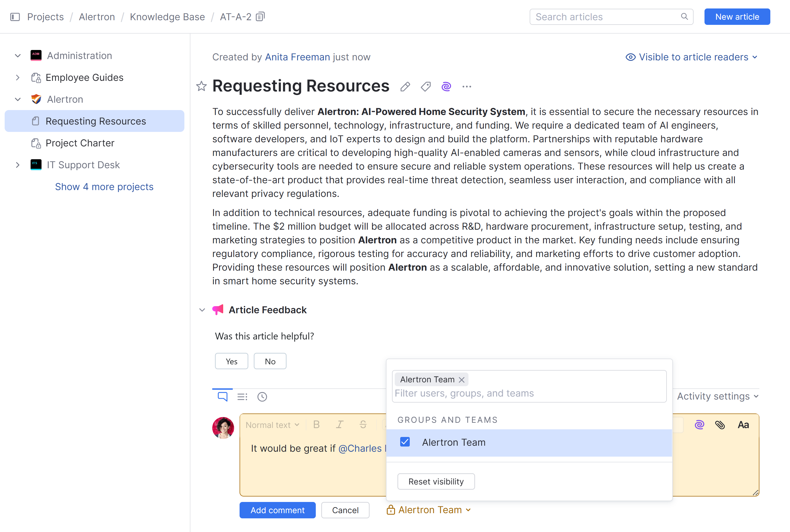Click the pencil edit article icon
This screenshot has height=532, width=790.
(x=405, y=87)
